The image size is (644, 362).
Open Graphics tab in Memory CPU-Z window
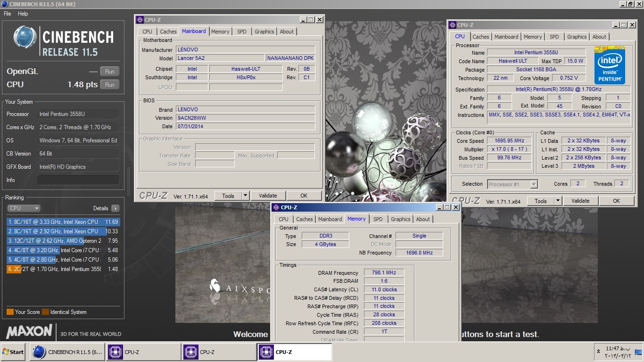coord(401,219)
